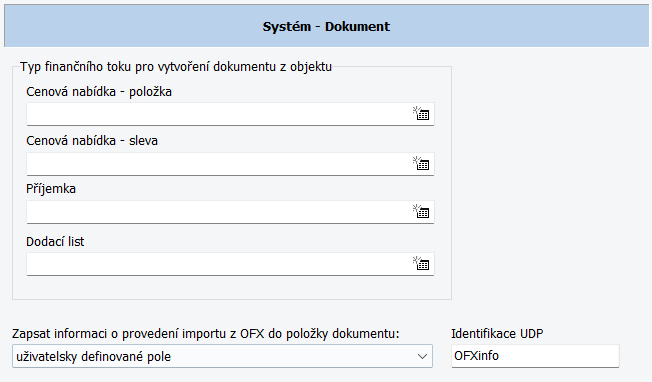652x382 pixels.
Task: Select the Identifikace UDP field containing OFXinfo
Action: tap(535, 356)
